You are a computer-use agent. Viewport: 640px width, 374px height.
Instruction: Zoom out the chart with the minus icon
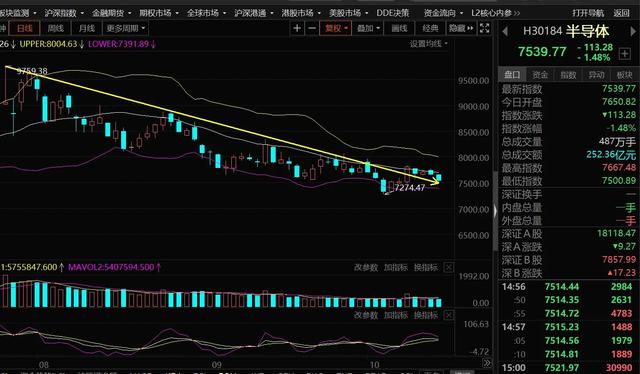[312, 28]
